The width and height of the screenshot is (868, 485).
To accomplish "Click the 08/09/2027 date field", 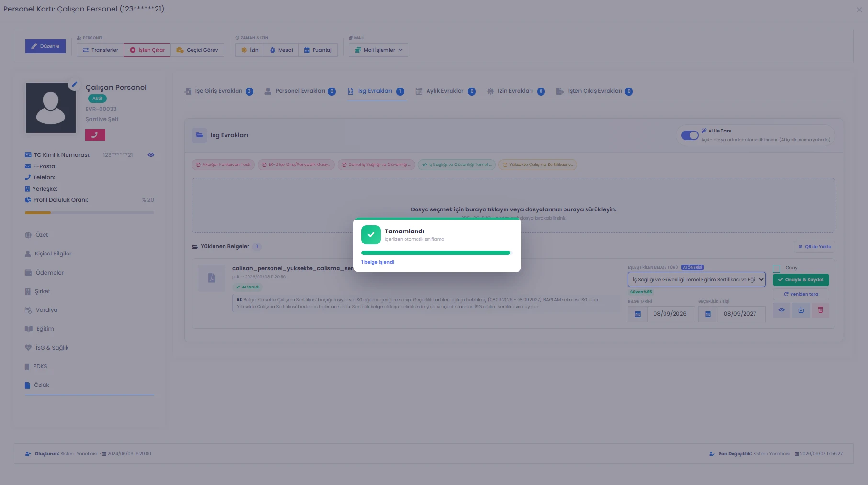I will tap(741, 314).
